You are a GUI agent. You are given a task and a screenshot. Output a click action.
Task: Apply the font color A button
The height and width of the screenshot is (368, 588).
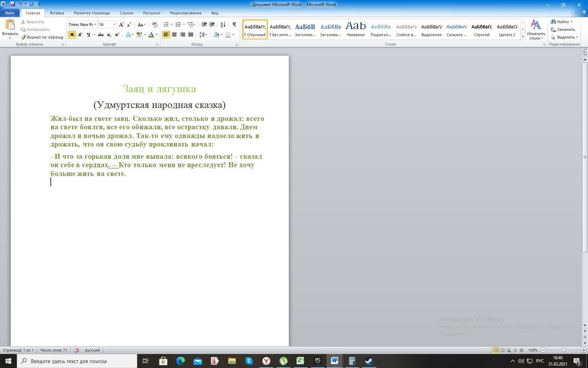tap(151, 35)
